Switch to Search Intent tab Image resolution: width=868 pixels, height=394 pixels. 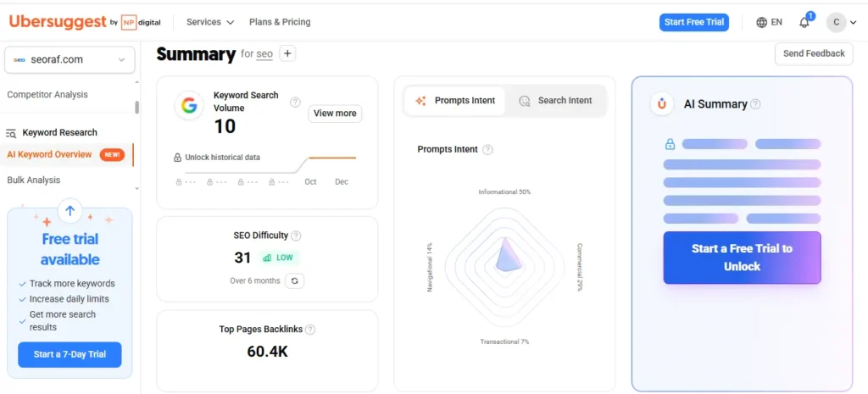click(x=555, y=101)
